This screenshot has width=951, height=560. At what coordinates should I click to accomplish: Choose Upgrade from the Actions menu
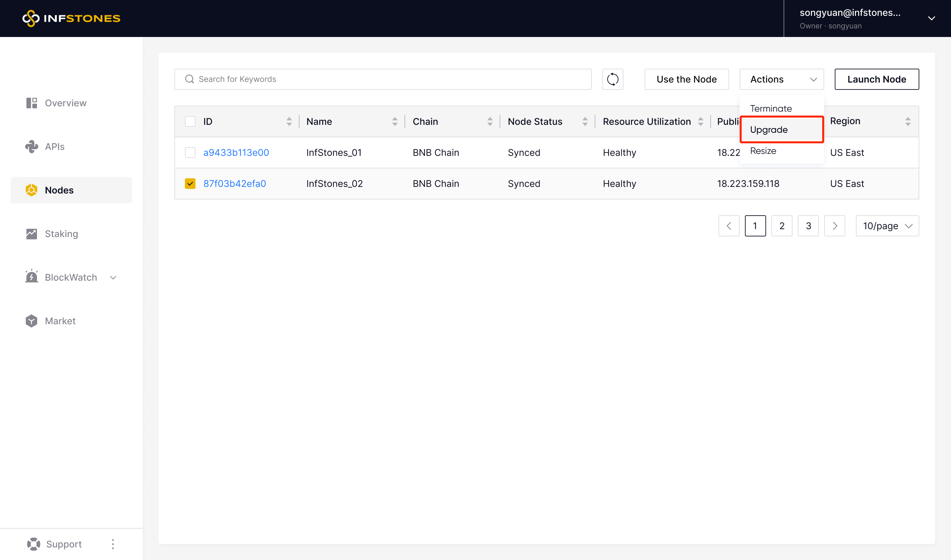point(769,130)
